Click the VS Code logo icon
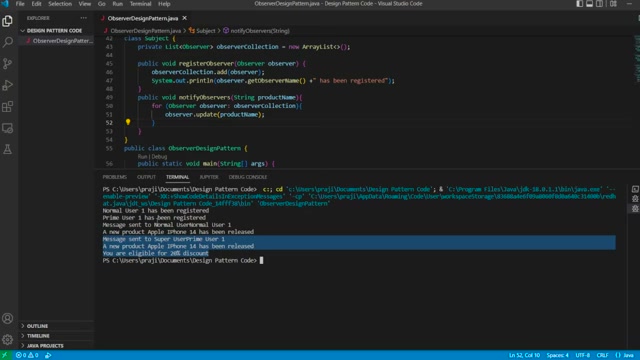Image resolution: width=640 pixels, height=360 pixels. 5,4
